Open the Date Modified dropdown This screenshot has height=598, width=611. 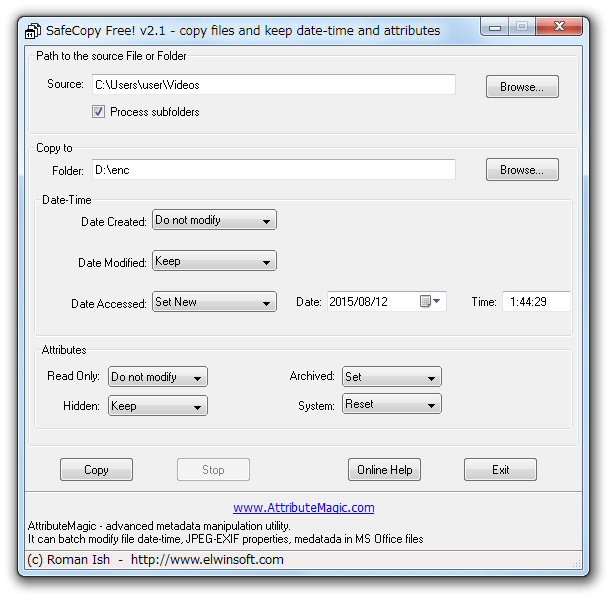[214, 261]
